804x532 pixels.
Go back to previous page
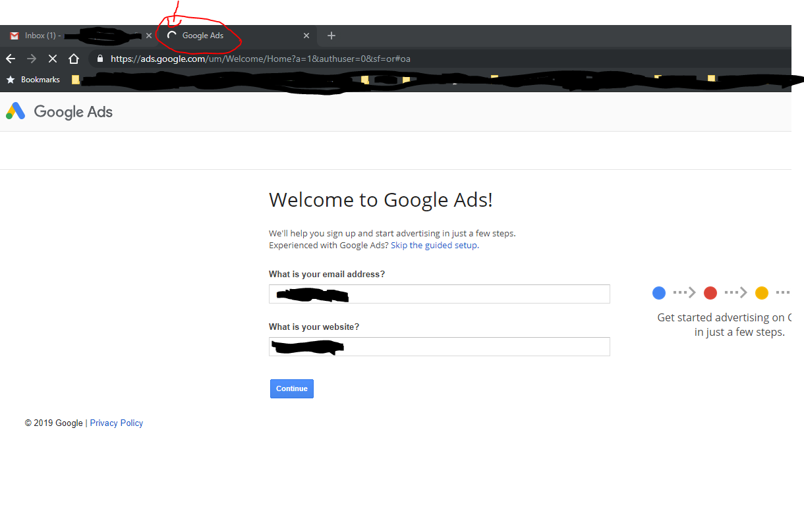[x=11, y=59]
